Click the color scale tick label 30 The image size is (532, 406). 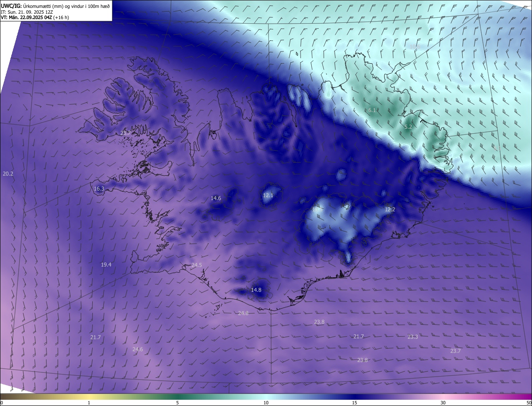click(x=443, y=403)
